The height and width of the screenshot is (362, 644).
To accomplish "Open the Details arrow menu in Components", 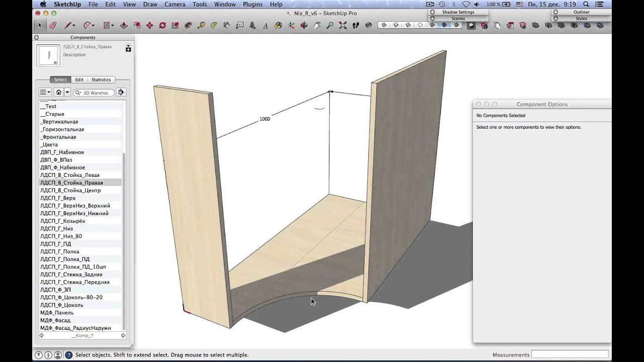I will tap(121, 92).
